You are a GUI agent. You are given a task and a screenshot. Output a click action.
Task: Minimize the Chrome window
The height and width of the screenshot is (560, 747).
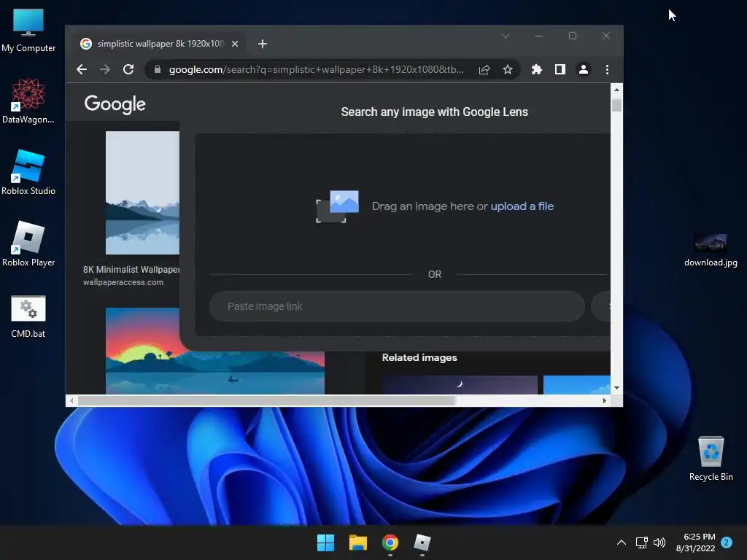pos(539,36)
